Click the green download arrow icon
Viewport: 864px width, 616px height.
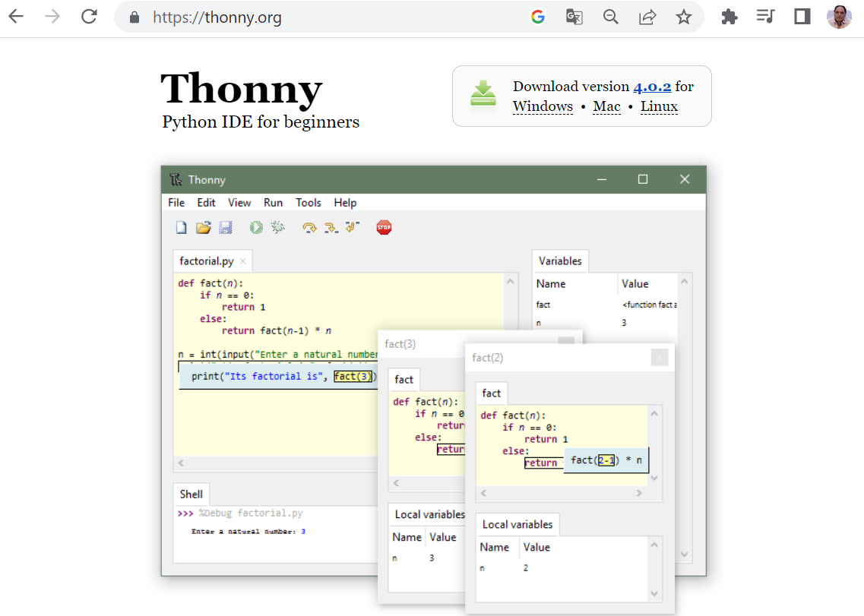(483, 95)
